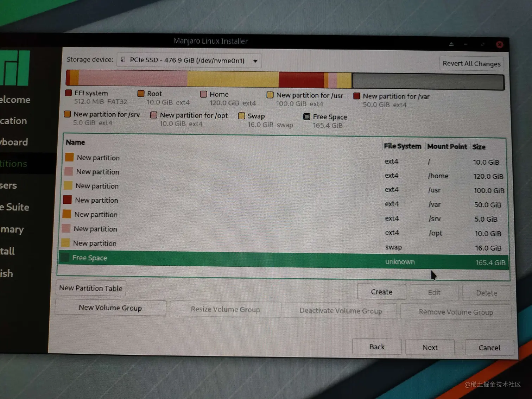This screenshot has height=399, width=532.
Task: Click Remove Volume Group button
Action: tap(456, 312)
